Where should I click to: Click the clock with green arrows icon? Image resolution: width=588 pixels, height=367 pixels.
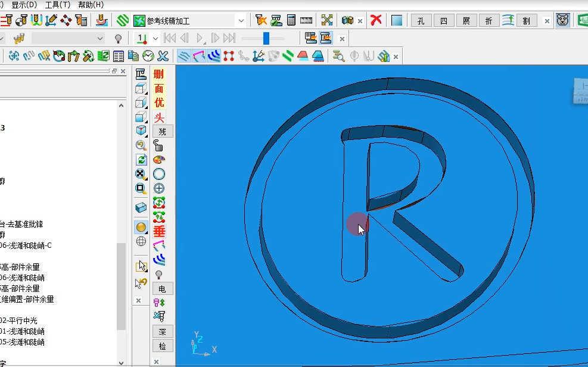tap(148, 56)
